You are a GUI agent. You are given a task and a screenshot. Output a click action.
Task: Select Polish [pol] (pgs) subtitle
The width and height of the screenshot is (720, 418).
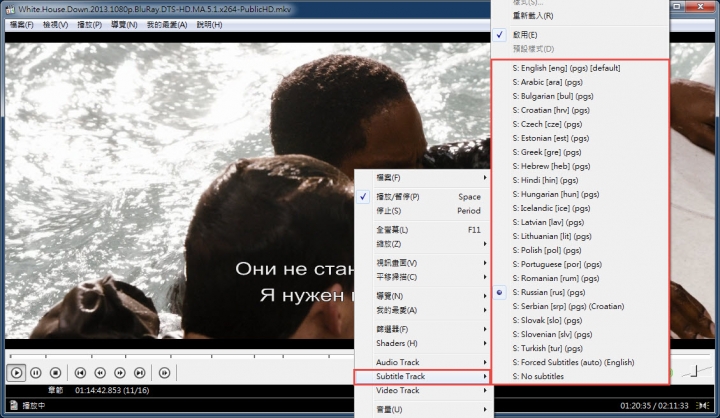click(580, 250)
